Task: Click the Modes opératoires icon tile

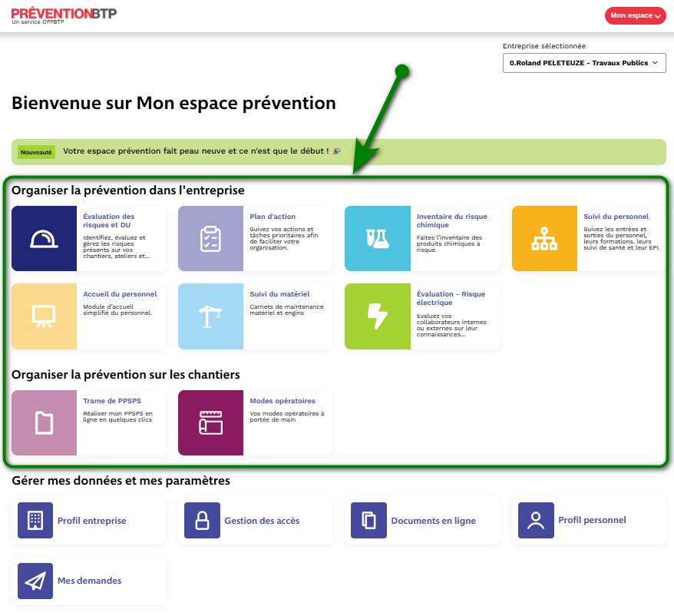Action: pos(210,423)
